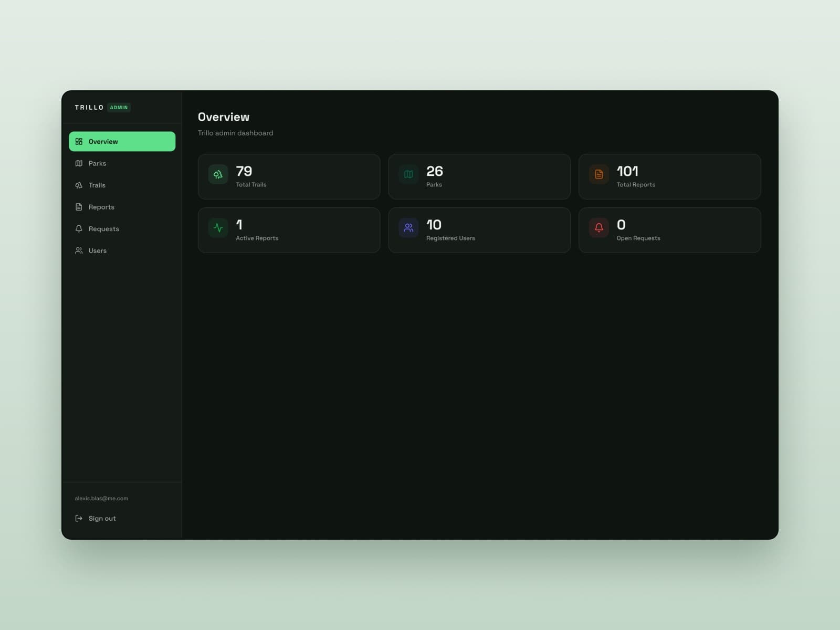Open the Users page
The image size is (840, 630).
pyautogui.click(x=122, y=251)
